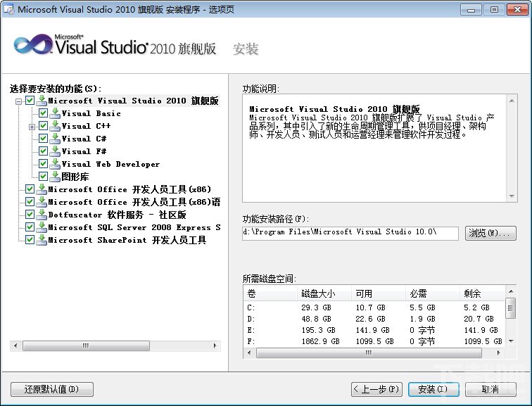Click the 功能安装路径 input field
The height and width of the screenshot is (406, 532).
pos(350,233)
